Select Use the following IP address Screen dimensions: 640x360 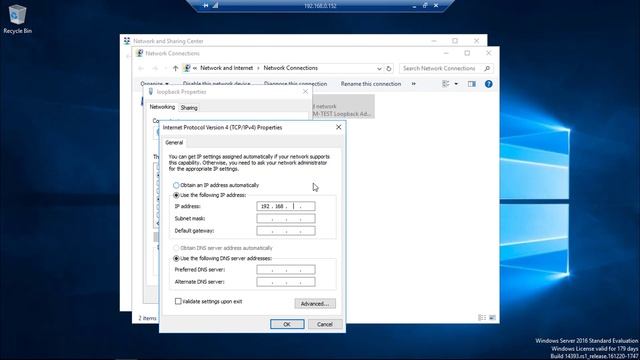click(x=176, y=196)
